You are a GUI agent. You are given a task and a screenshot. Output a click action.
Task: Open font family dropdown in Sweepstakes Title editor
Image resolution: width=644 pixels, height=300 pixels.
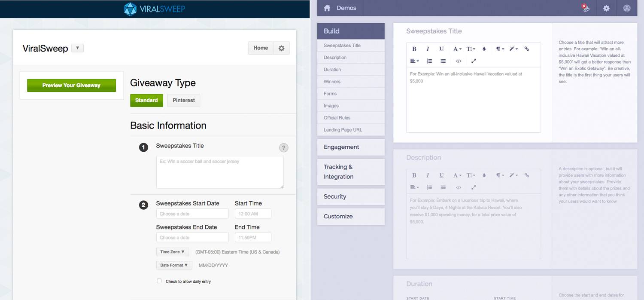[x=457, y=49]
